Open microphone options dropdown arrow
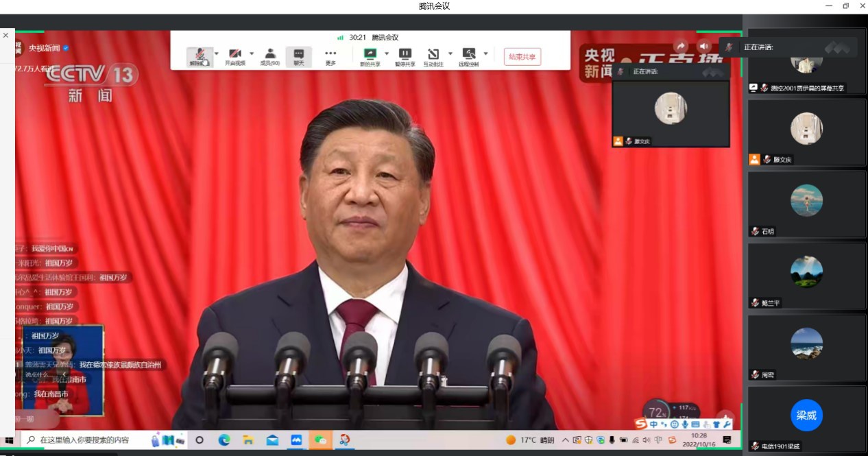This screenshot has width=868, height=456. [x=217, y=53]
